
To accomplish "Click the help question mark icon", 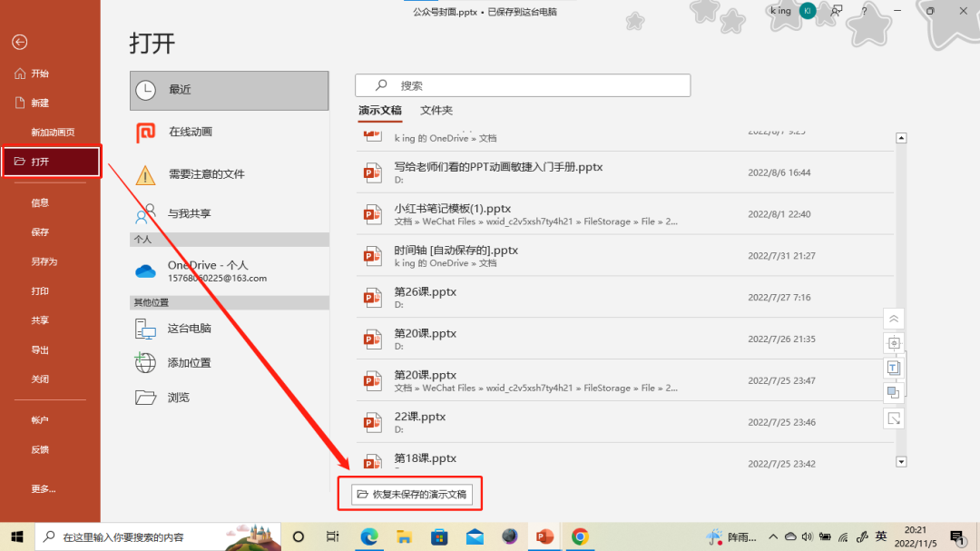I will click(865, 11).
